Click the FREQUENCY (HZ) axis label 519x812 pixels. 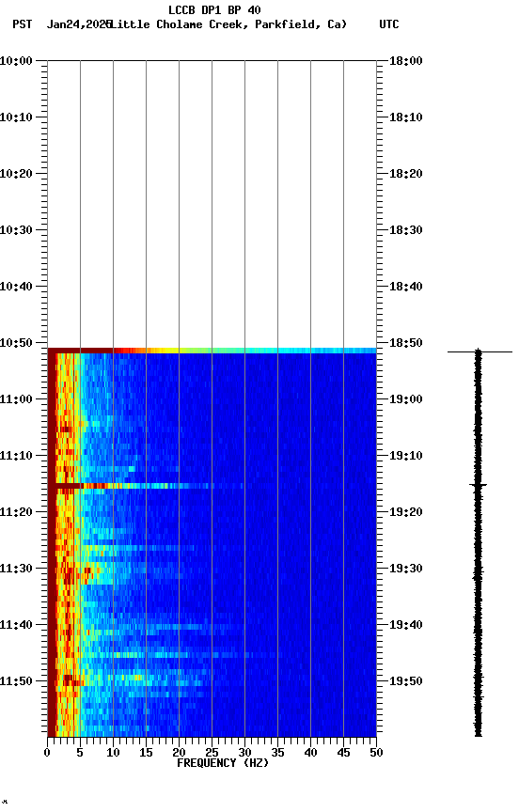(223, 763)
